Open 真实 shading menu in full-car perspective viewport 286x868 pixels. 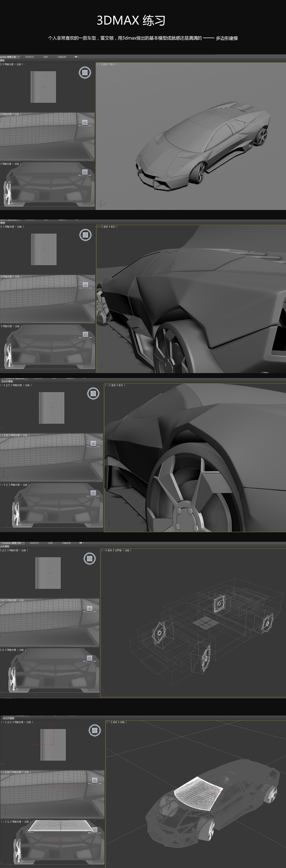112,64
